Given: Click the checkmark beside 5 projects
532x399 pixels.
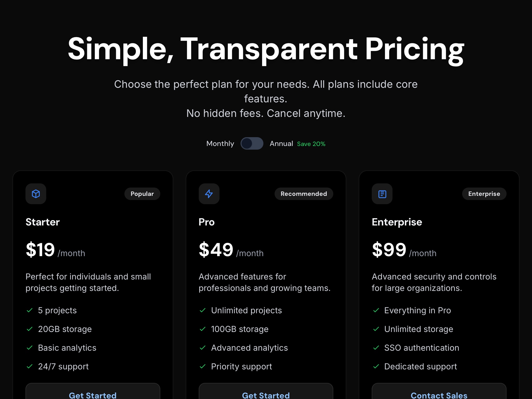Looking at the screenshot, I should click(x=29, y=310).
